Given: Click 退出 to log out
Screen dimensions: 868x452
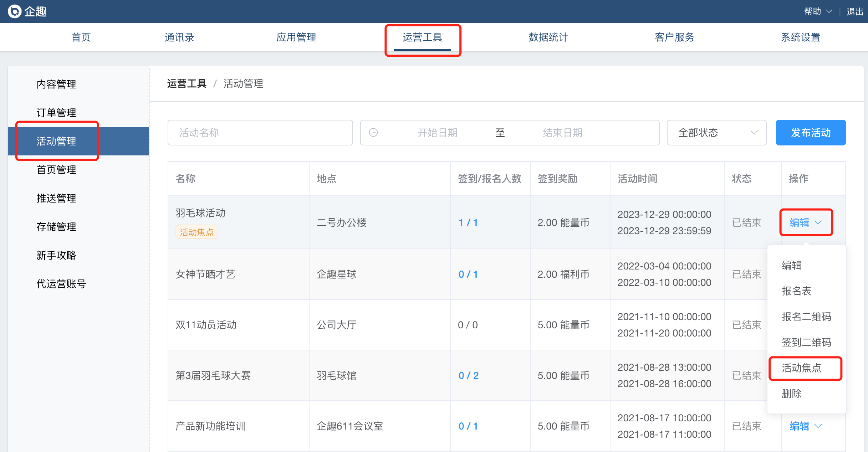Looking at the screenshot, I should pyautogui.click(x=854, y=11).
